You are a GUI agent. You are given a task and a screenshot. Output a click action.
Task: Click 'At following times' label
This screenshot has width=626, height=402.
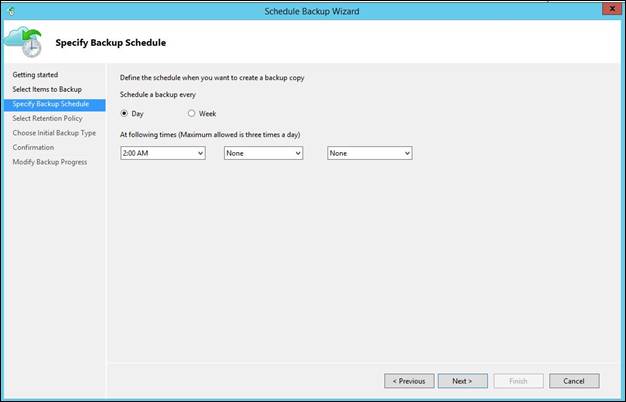click(210, 135)
